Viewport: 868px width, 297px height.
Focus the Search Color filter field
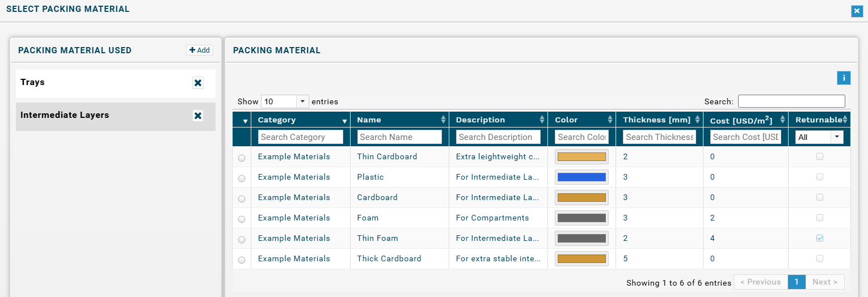[x=582, y=137]
